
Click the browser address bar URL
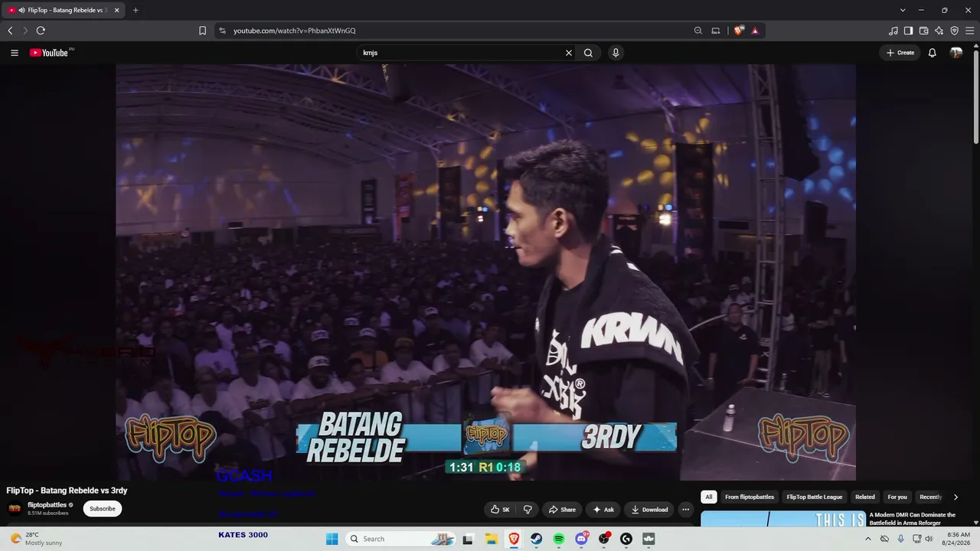click(295, 31)
